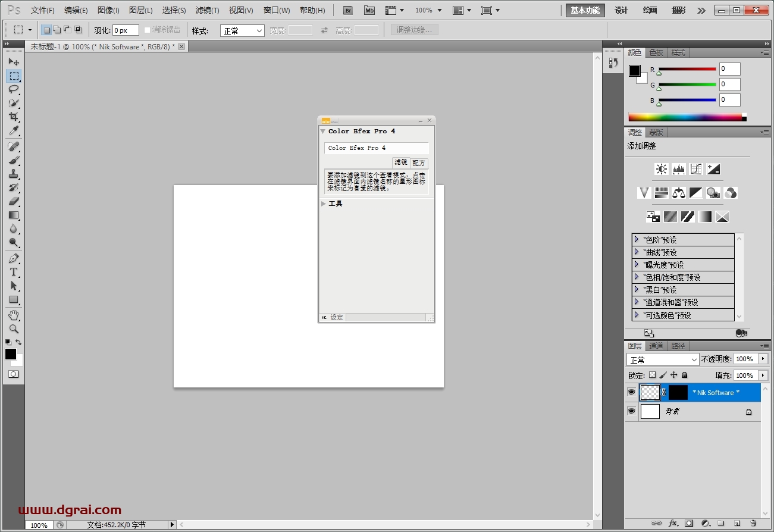The height and width of the screenshot is (532, 774).
Task: Switch to 摄影 workspace
Action: [x=678, y=10]
